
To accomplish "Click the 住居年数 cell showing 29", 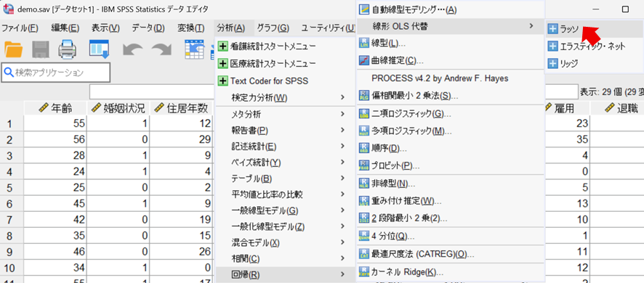I will (x=182, y=140).
